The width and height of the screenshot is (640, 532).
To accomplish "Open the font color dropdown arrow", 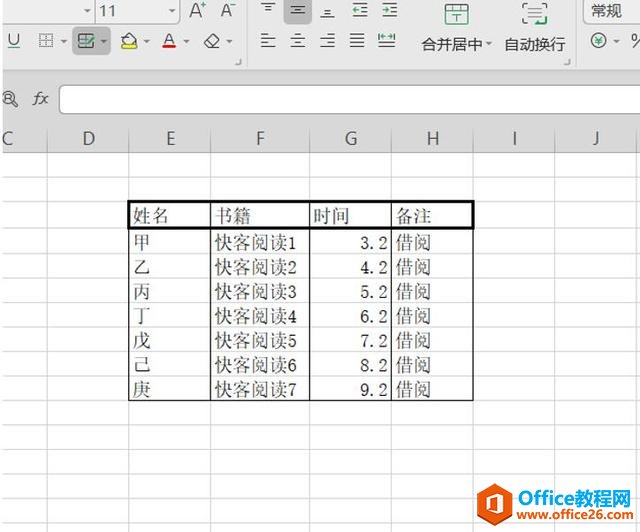I will [187, 41].
